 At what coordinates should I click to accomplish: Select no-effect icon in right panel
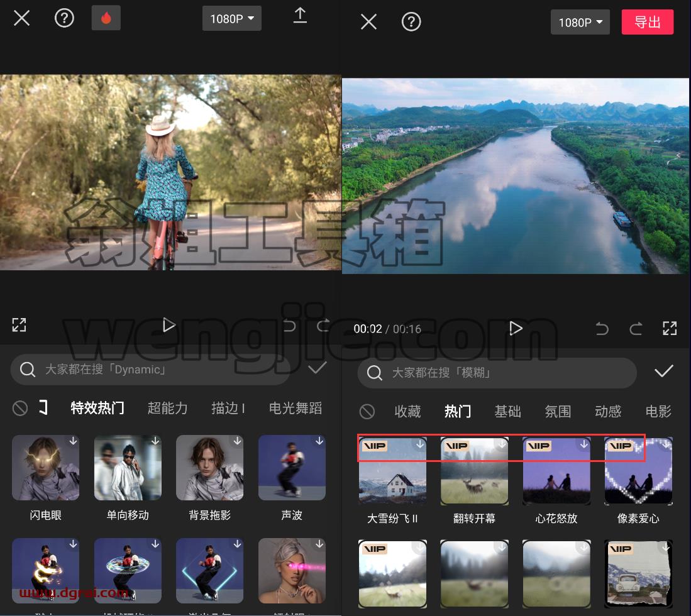pyautogui.click(x=367, y=412)
